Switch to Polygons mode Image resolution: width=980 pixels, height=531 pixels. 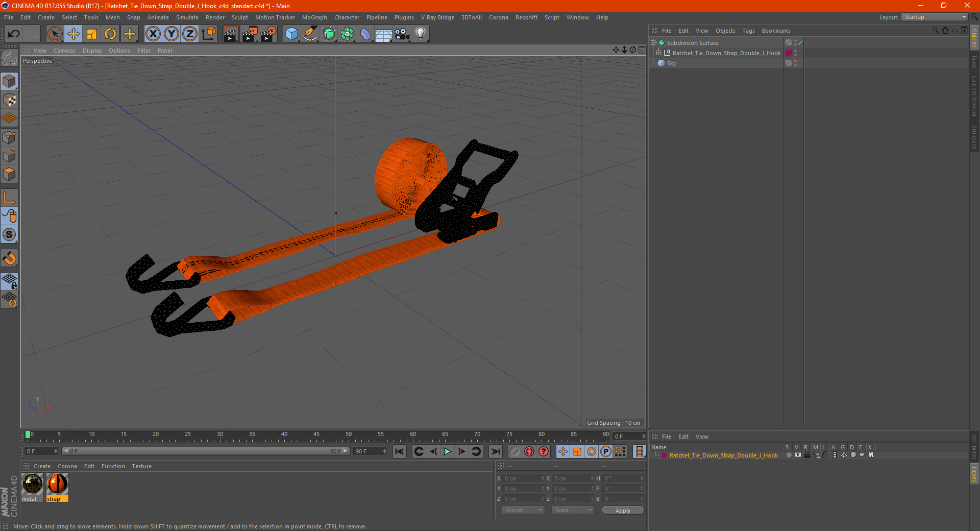point(9,174)
